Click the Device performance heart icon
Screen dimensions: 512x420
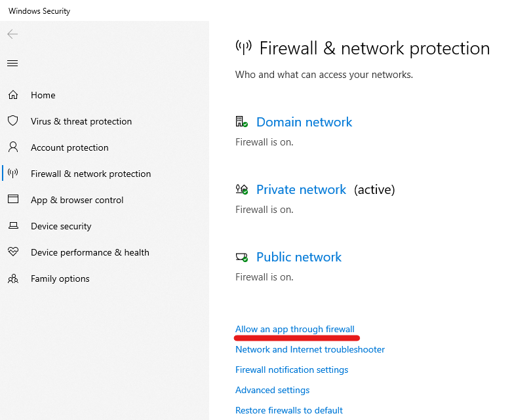(x=12, y=252)
